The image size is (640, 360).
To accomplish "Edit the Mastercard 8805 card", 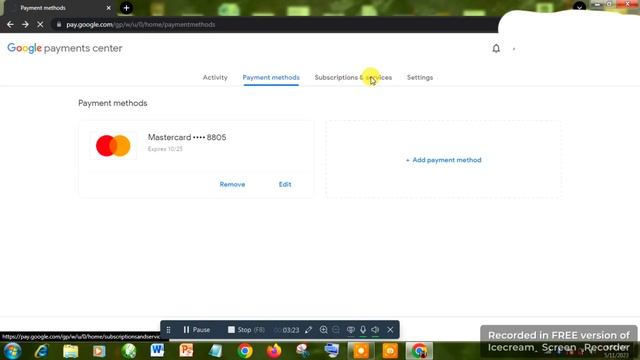I will click(285, 184).
